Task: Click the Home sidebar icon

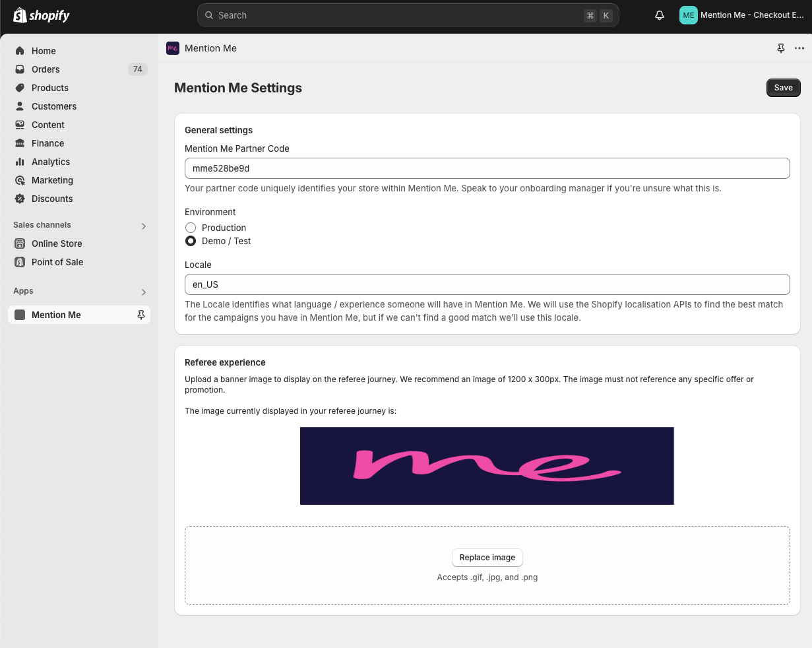Action: (20, 51)
